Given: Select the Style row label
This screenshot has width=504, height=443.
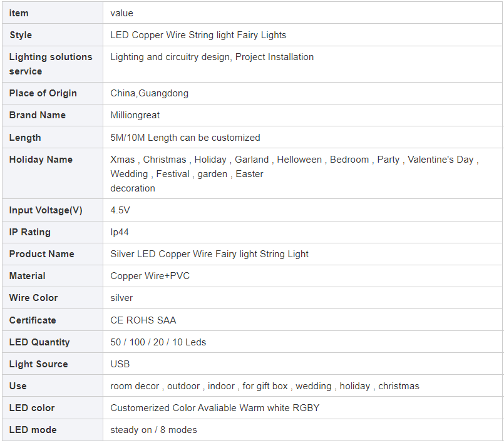Looking at the screenshot, I should coord(21,35).
